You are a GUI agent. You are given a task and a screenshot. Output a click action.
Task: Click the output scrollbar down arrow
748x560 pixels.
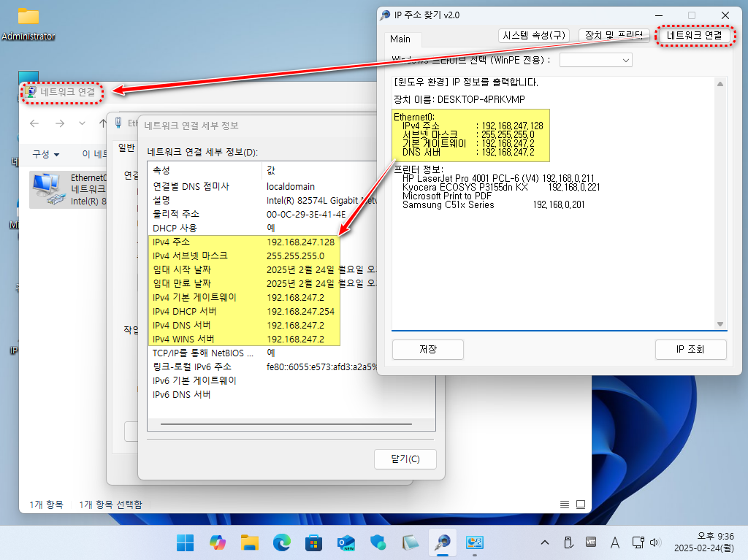pyautogui.click(x=720, y=324)
